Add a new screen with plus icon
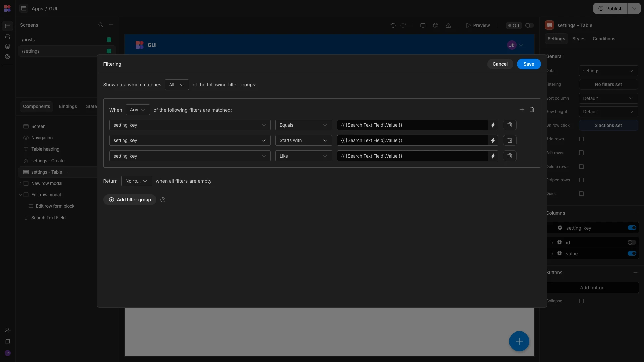This screenshot has height=362, width=644. point(111,25)
